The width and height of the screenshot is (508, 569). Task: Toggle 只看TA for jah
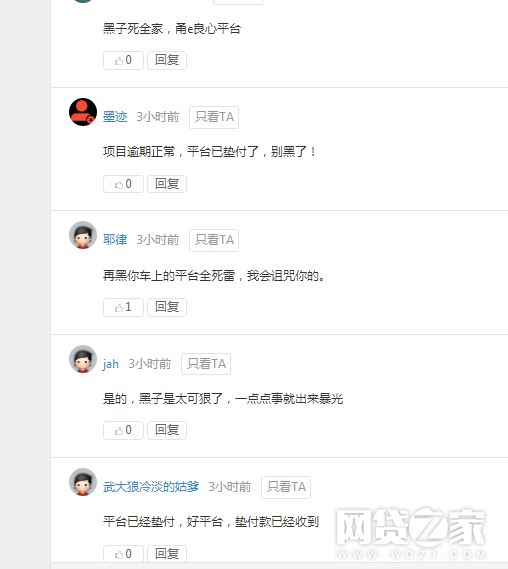[206, 364]
